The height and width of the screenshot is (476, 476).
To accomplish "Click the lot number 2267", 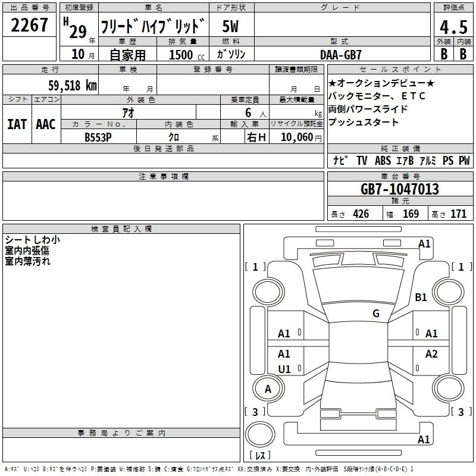I will (29, 26).
